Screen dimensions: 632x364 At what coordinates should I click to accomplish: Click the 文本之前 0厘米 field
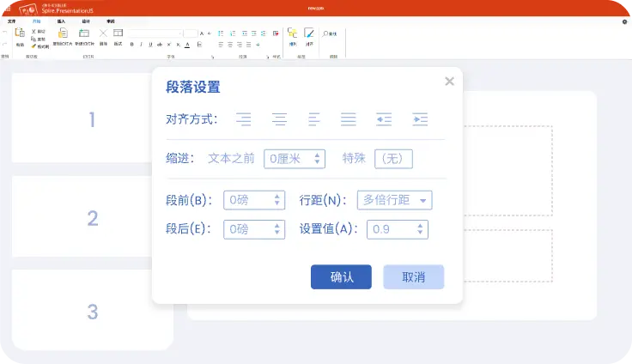[x=295, y=159]
